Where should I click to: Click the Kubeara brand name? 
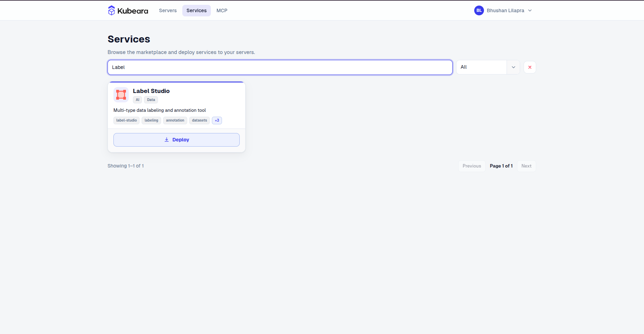coord(133,11)
